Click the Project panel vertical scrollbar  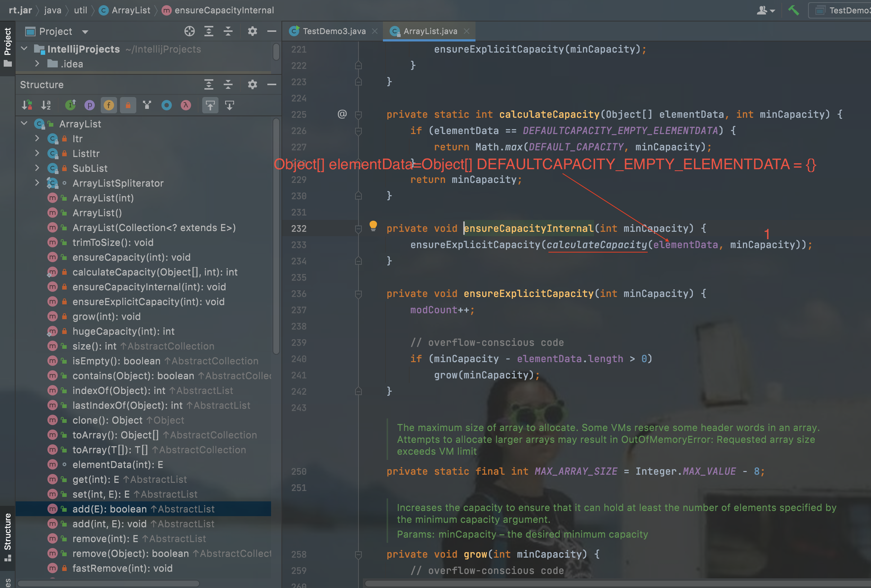pos(276,52)
